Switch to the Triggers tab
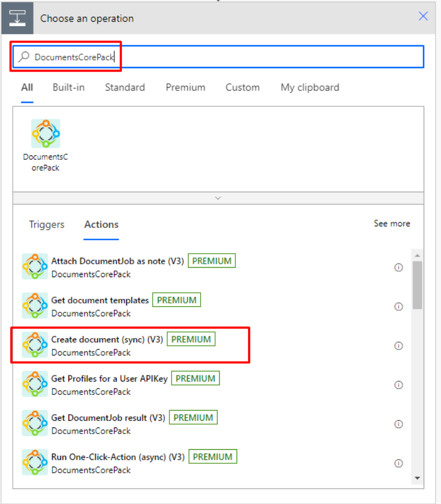Screen dimensions: 441x504 click(46, 225)
